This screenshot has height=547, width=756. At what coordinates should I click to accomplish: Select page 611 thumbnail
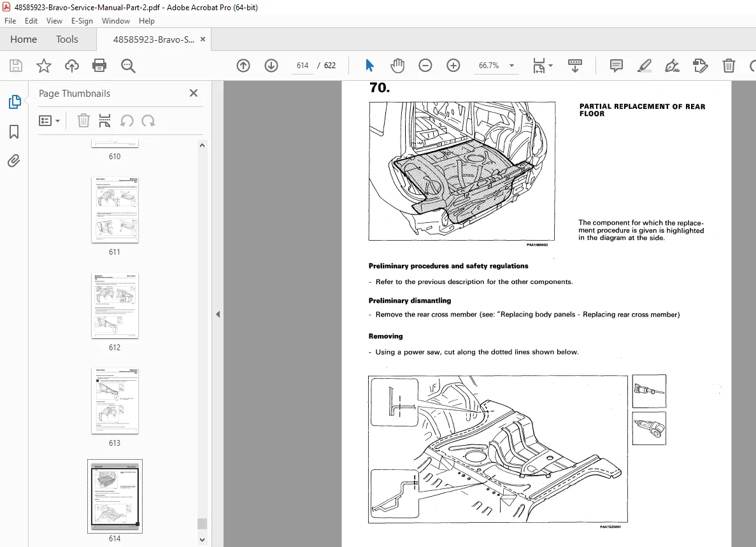115,210
